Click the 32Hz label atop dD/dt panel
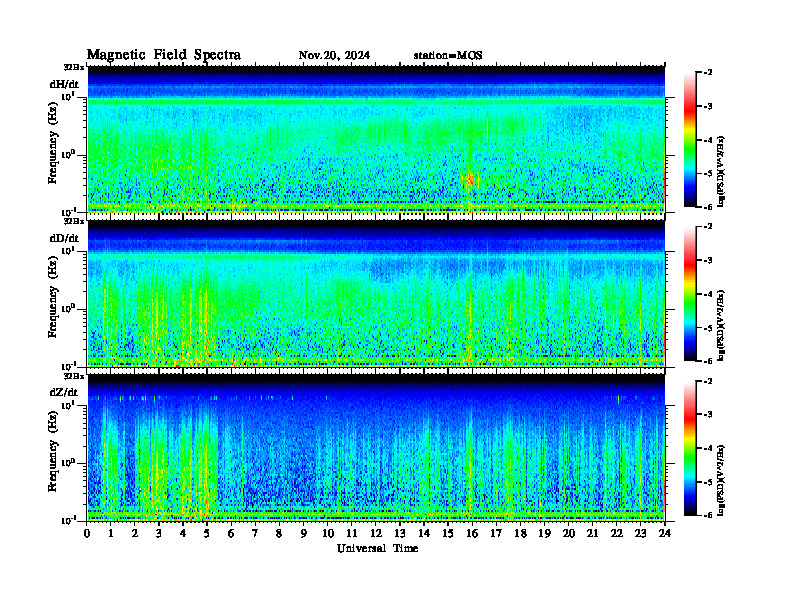Screen dimensions: 792x612 click(74, 221)
